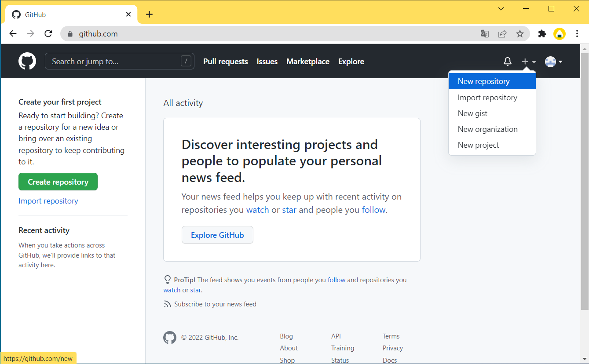Open the API footer link
The height and width of the screenshot is (364, 589).
[x=336, y=336]
